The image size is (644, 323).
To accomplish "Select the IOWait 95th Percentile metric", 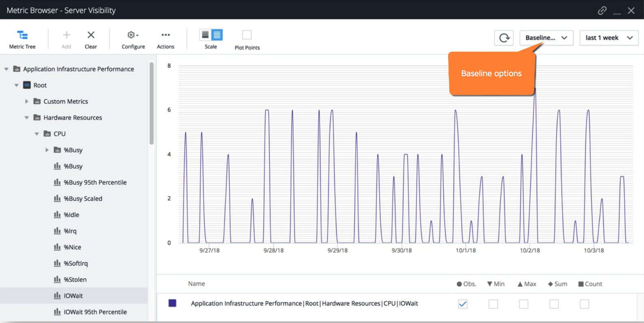I will [95, 312].
